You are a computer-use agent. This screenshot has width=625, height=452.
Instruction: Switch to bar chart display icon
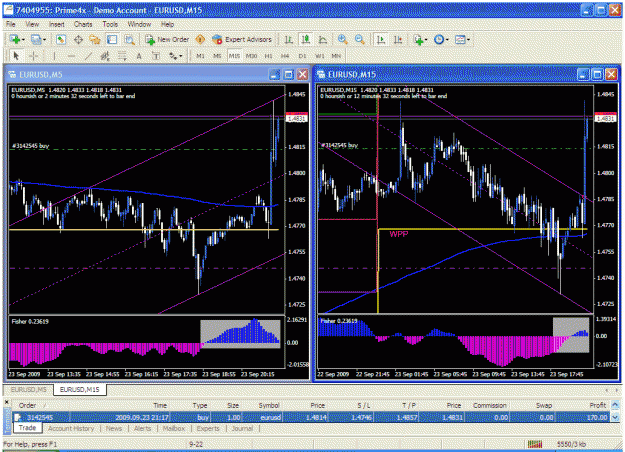tap(289, 39)
